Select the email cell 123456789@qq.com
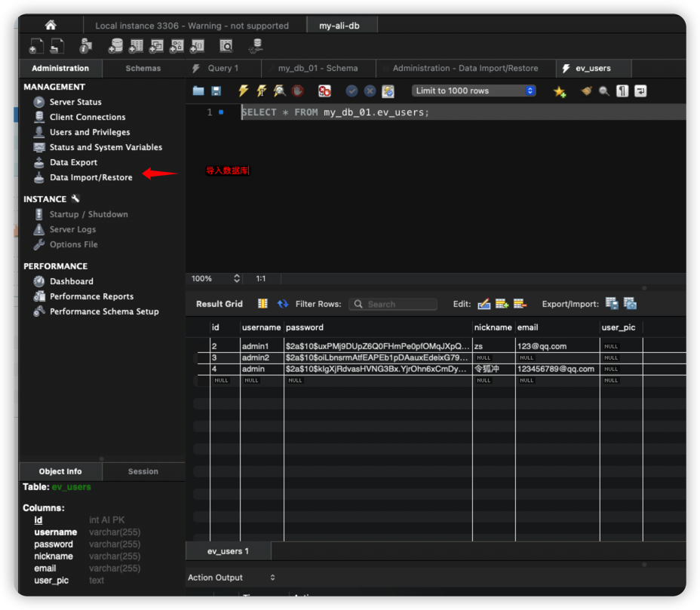This screenshot has height=610, width=700. coord(556,369)
